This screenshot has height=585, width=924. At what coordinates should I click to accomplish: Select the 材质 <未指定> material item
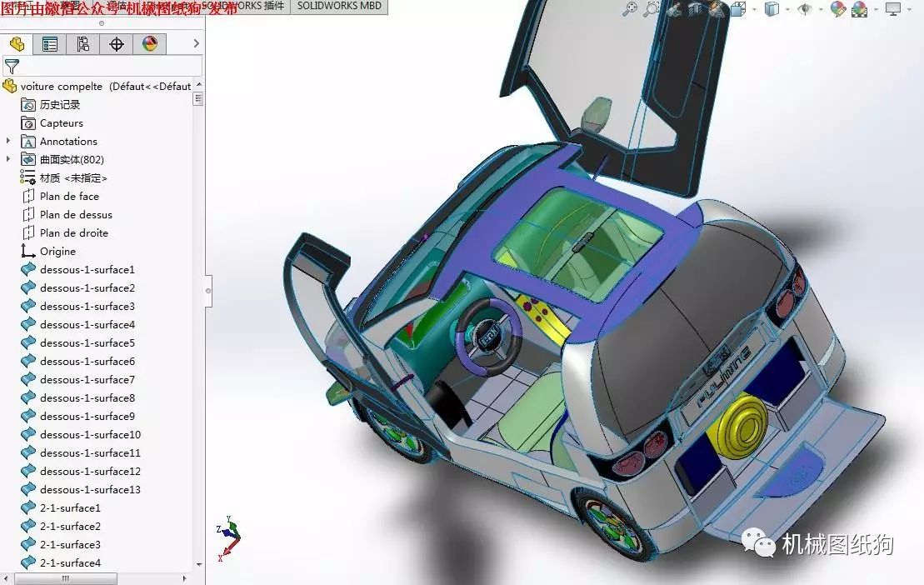pos(63,177)
